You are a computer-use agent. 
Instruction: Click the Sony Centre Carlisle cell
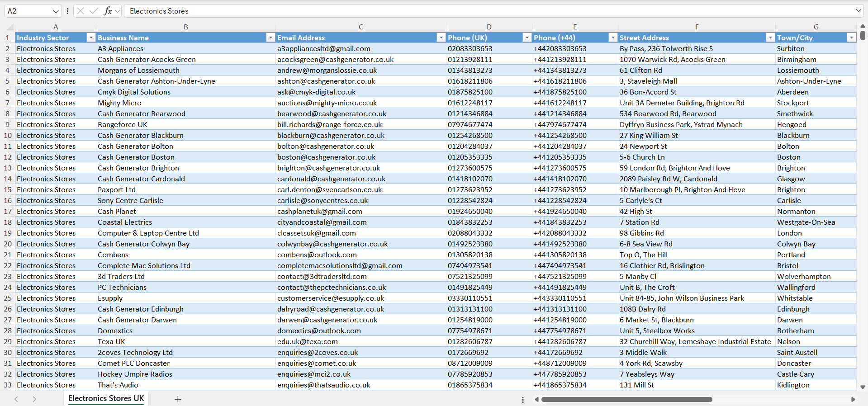[186, 200]
